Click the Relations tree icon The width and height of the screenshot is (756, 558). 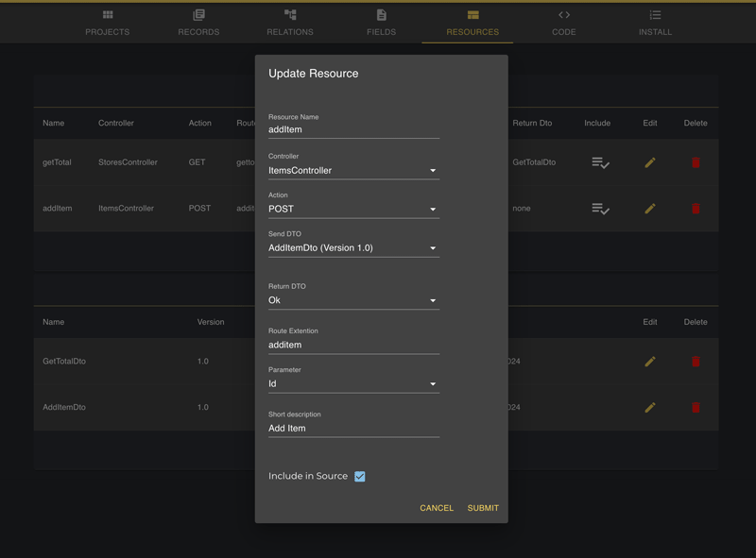(290, 15)
